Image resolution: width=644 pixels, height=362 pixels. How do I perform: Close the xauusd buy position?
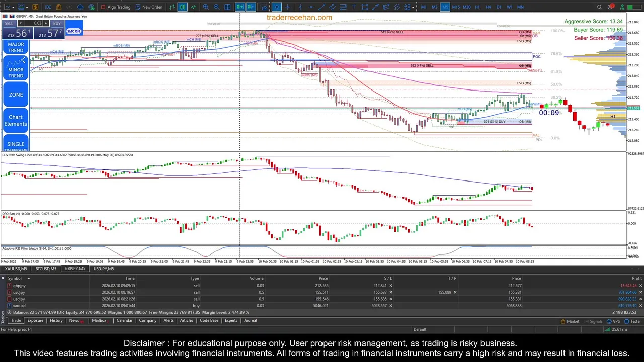coord(640,306)
